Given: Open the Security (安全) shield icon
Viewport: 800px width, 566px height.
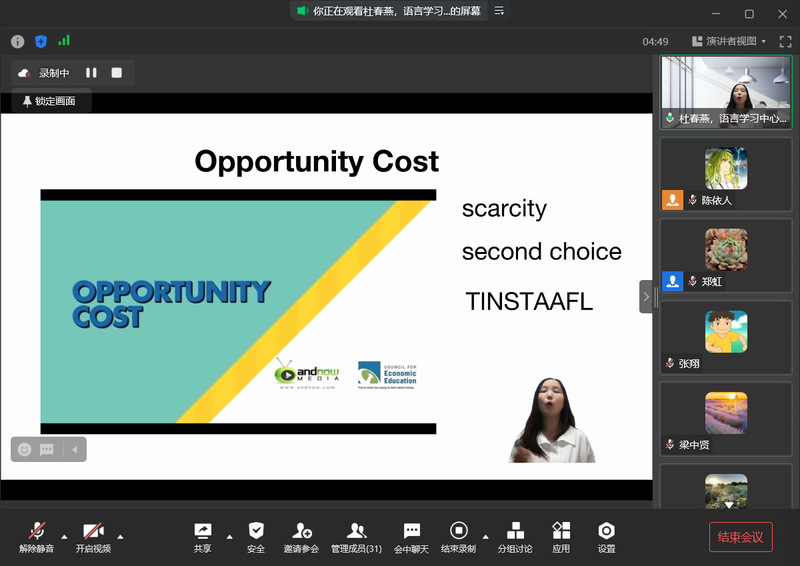Looking at the screenshot, I should click(256, 537).
